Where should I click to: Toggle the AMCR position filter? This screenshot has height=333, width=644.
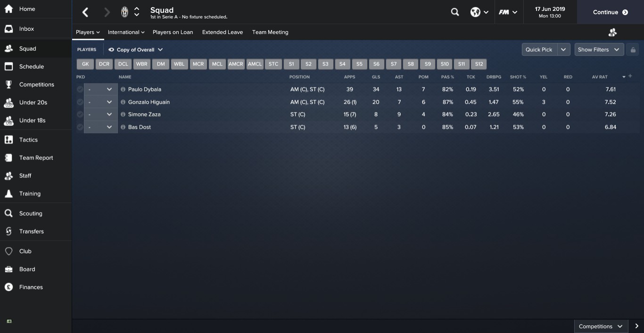point(236,64)
